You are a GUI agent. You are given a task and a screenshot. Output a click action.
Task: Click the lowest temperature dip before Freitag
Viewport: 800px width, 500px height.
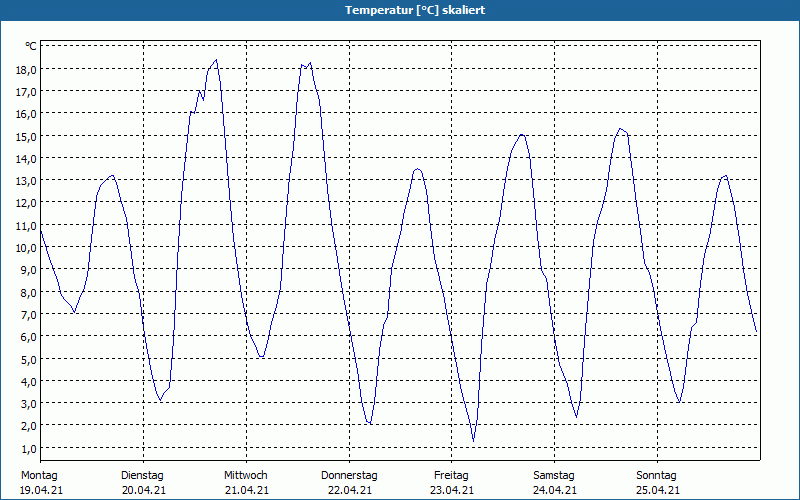pos(473,440)
